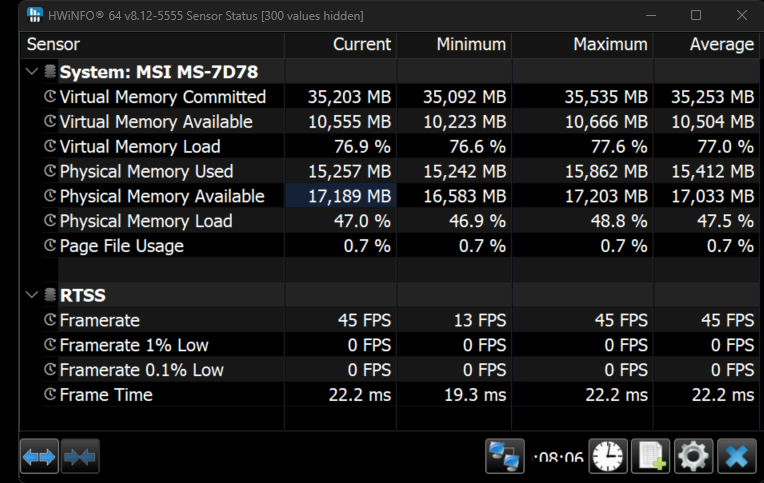764x483 pixels.
Task: Click clock icon next to Physical Memory Used
Action: pyautogui.click(x=50, y=171)
